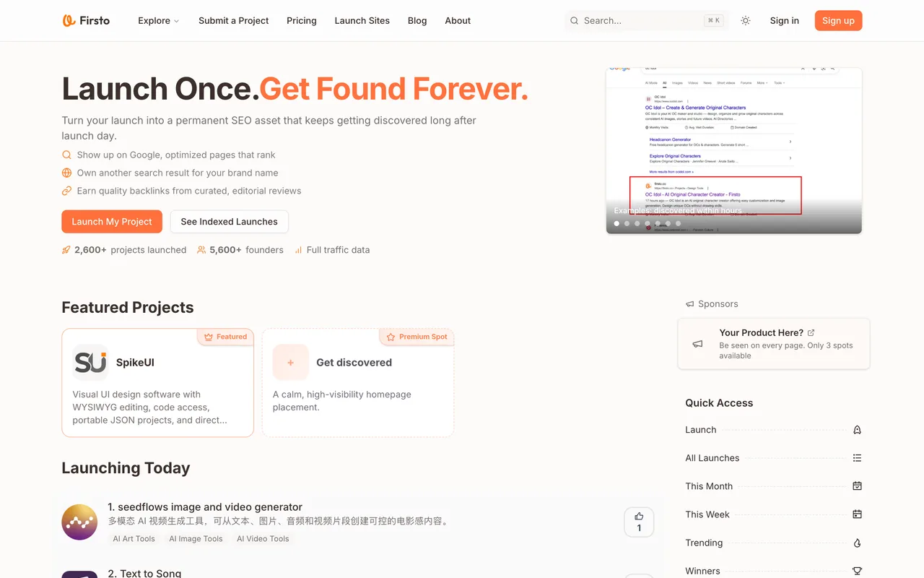Image resolution: width=924 pixels, height=578 pixels.
Task: Click the Featured crown badge on SpikeUI
Action: [x=225, y=337]
